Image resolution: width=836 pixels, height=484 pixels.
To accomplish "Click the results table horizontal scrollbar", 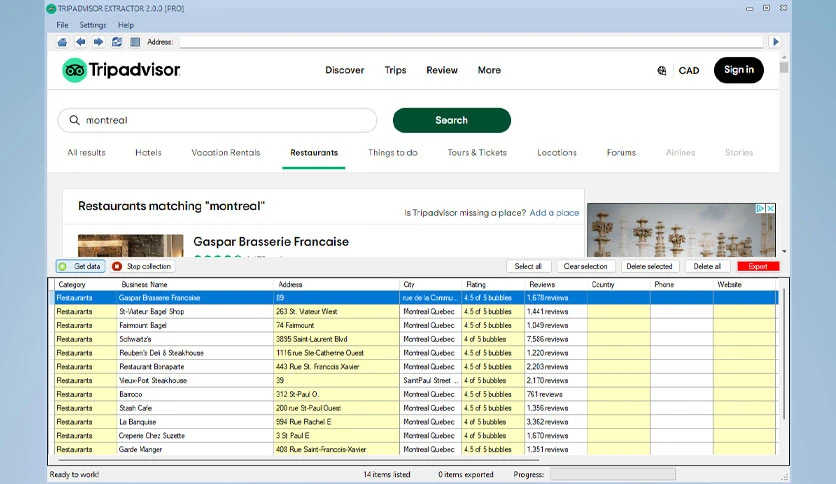I will (299, 459).
